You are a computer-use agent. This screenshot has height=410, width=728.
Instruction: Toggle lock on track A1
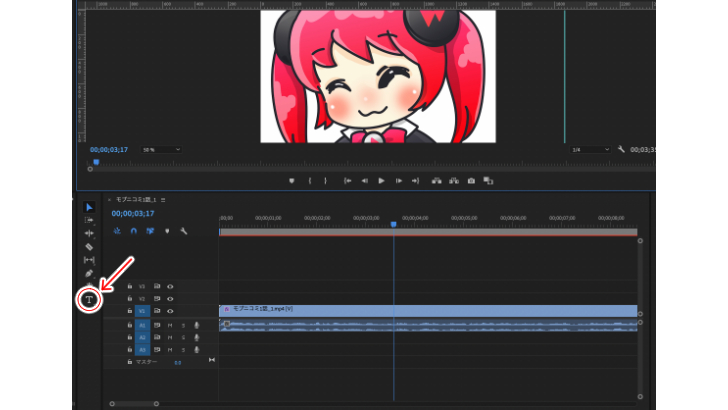[x=130, y=325]
